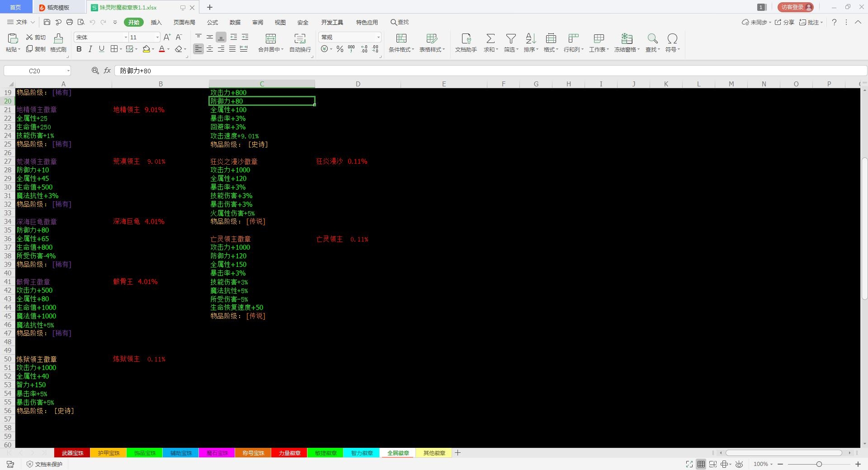The image size is (868, 470).
Task: Click the percent style icon
Action: (x=340, y=49)
